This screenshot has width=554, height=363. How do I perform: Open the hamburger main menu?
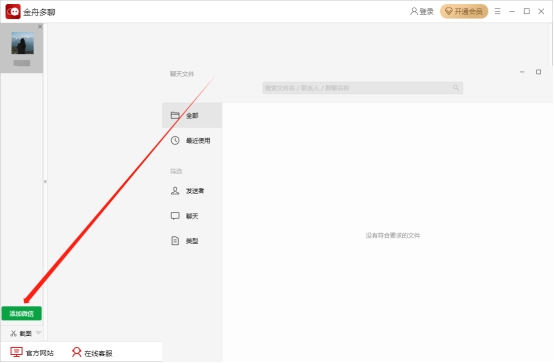pyautogui.click(x=497, y=11)
